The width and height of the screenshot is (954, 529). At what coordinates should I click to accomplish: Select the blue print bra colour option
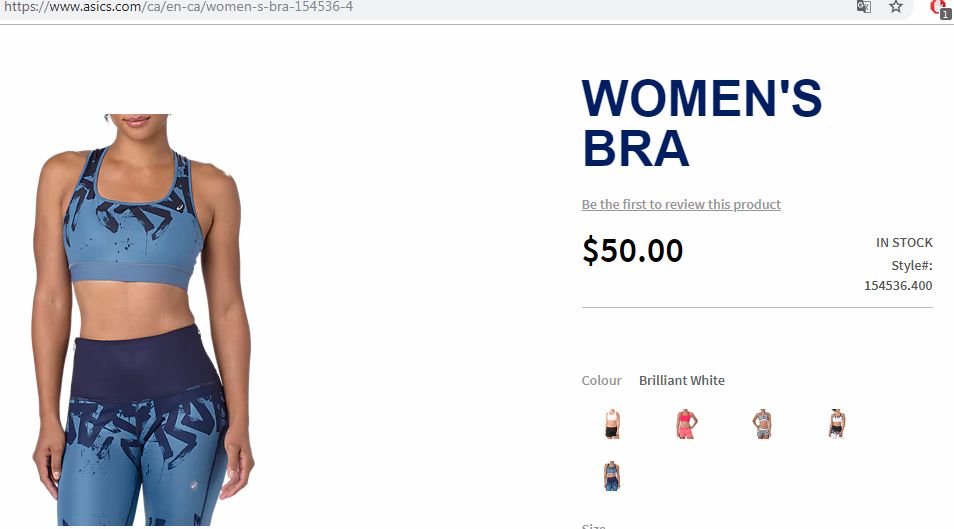(x=612, y=475)
